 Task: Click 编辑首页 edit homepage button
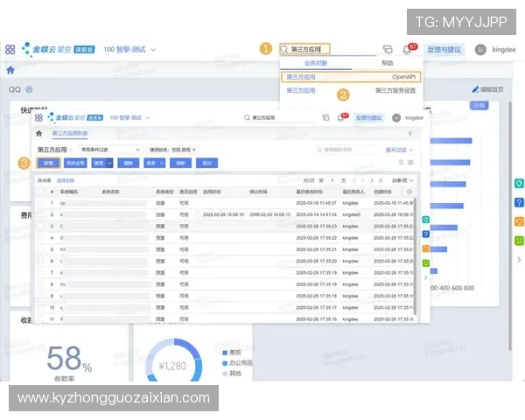[x=488, y=89]
